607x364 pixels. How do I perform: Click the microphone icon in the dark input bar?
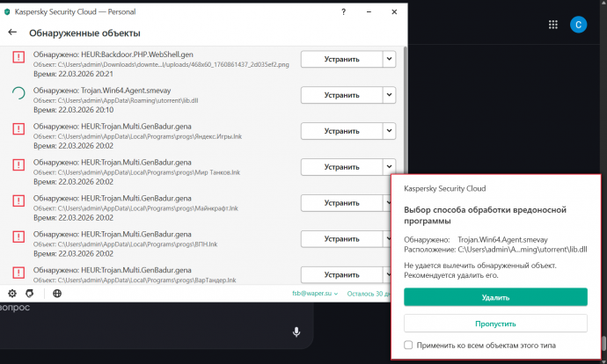(x=296, y=331)
